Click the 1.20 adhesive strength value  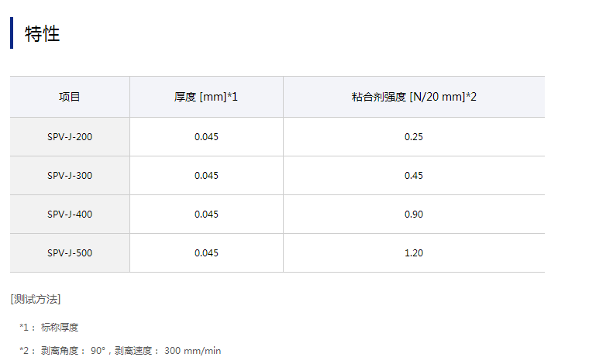414,253
